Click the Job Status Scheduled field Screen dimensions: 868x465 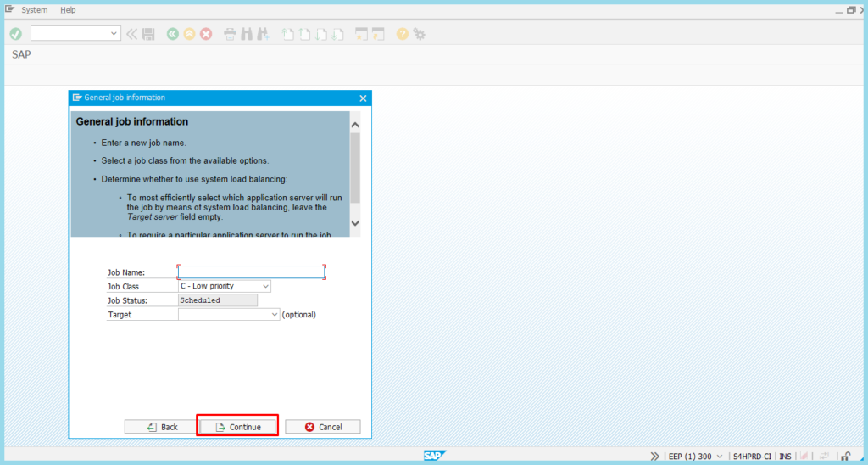coord(218,300)
